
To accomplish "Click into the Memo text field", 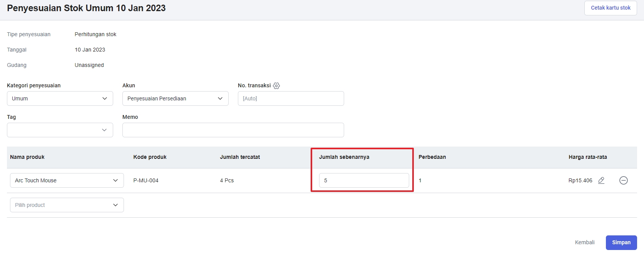I will tap(233, 130).
